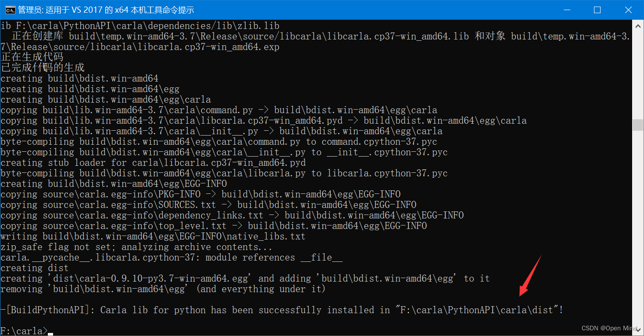This screenshot has width=644, height=336.
Task: Click the scrollbar up arrow
Action: (638, 25)
